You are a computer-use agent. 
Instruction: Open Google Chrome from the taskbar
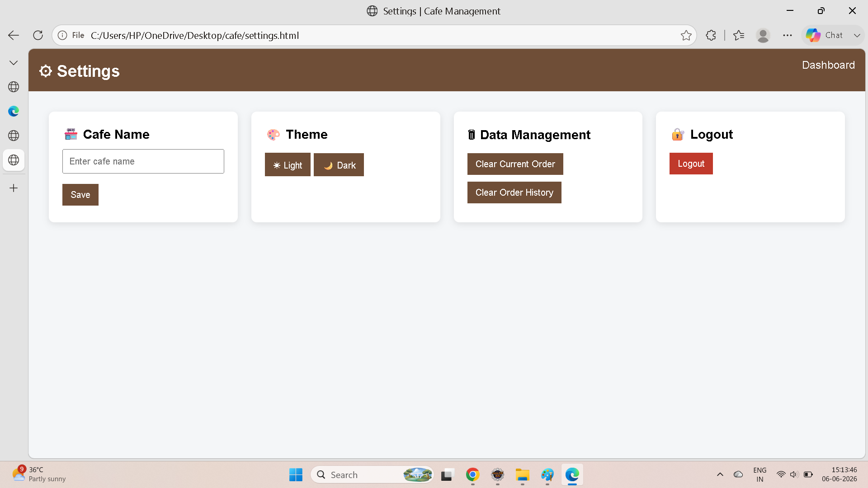pos(472,475)
